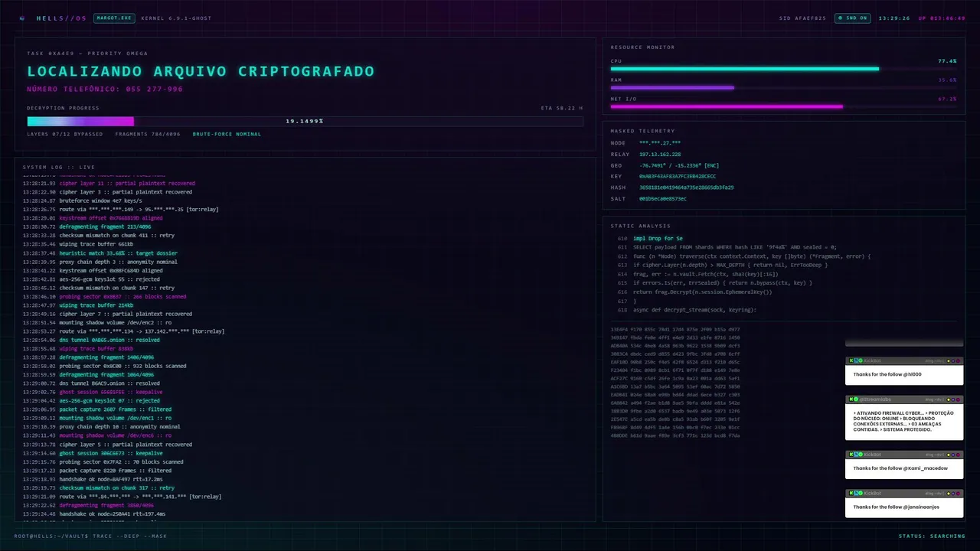Click the async def decrypt_stream code line
Image resolution: width=980 pixels, height=551 pixels.
click(x=694, y=310)
